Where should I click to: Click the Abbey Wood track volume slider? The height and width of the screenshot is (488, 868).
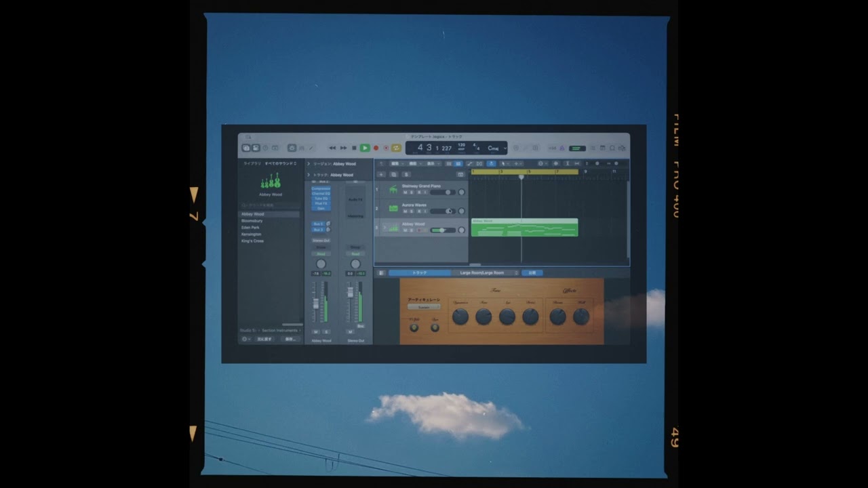442,230
